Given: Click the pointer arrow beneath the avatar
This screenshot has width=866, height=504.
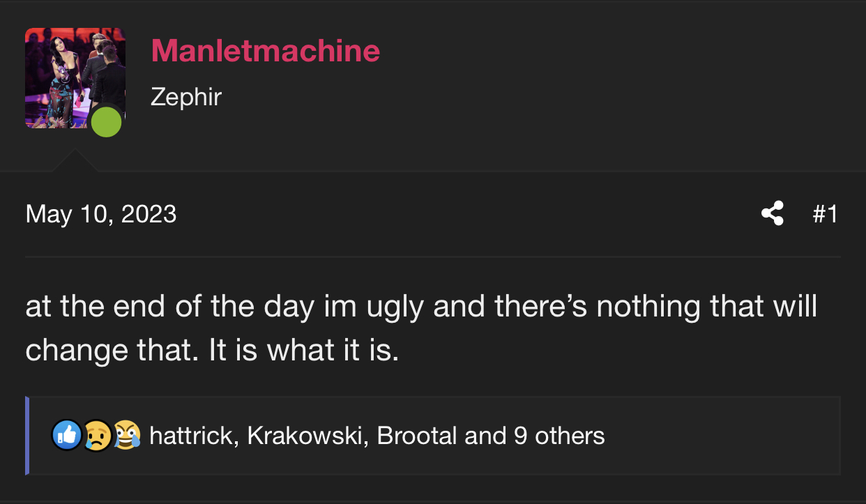Looking at the screenshot, I should coord(75,160).
